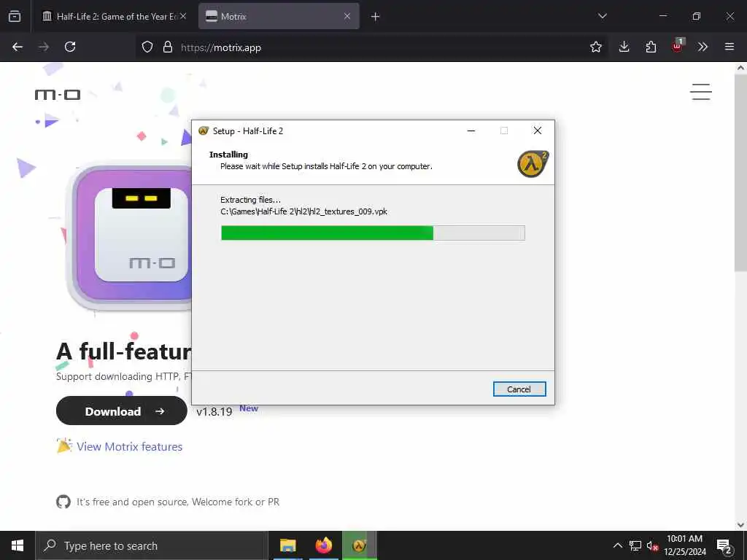This screenshot has height=560, width=747.
Task: Click the tracking protection shield icon
Action: [x=147, y=47]
